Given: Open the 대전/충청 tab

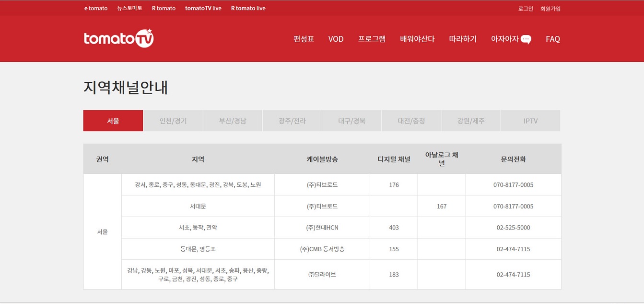Looking at the screenshot, I should pyautogui.click(x=411, y=121).
